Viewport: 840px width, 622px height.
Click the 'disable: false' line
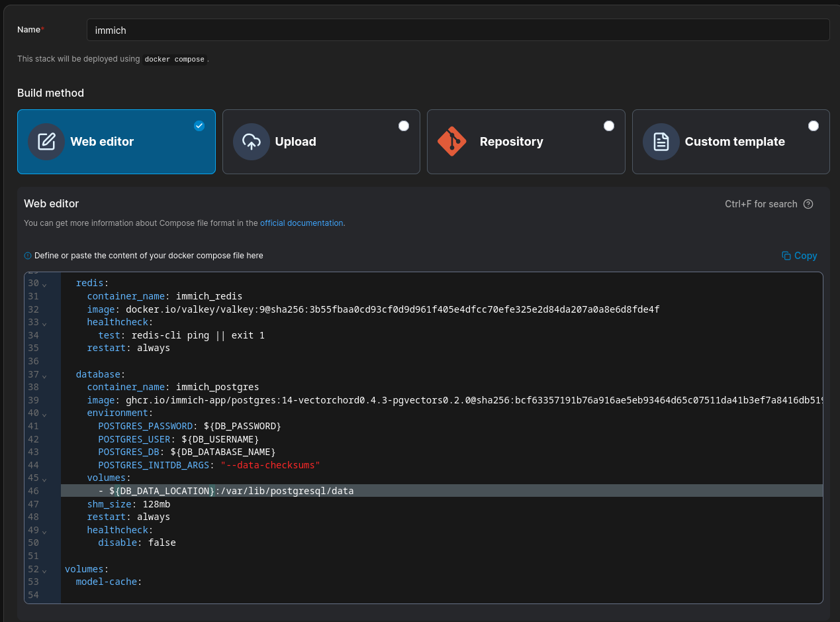point(137,543)
